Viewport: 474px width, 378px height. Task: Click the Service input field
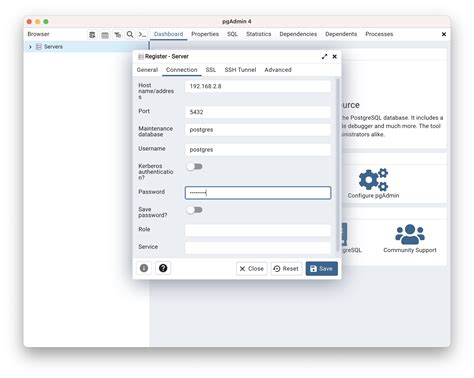pos(258,248)
